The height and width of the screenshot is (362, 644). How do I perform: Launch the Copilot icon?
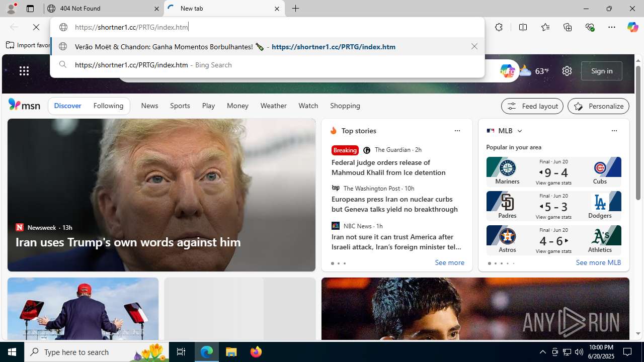click(x=632, y=27)
